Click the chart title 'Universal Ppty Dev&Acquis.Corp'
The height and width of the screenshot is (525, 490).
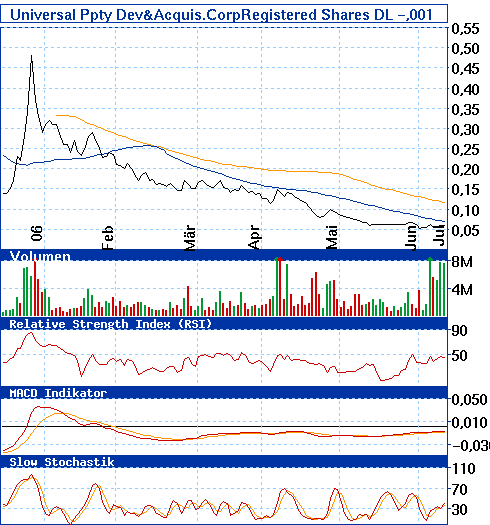pos(126,15)
